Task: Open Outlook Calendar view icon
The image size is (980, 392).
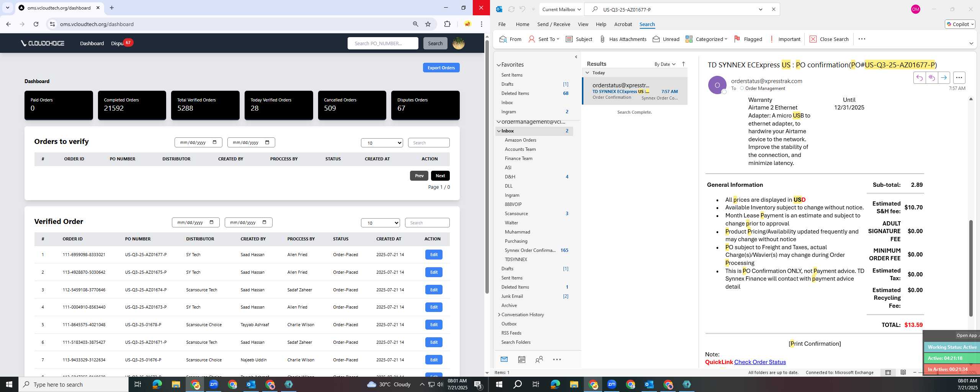Action: click(x=521, y=359)
